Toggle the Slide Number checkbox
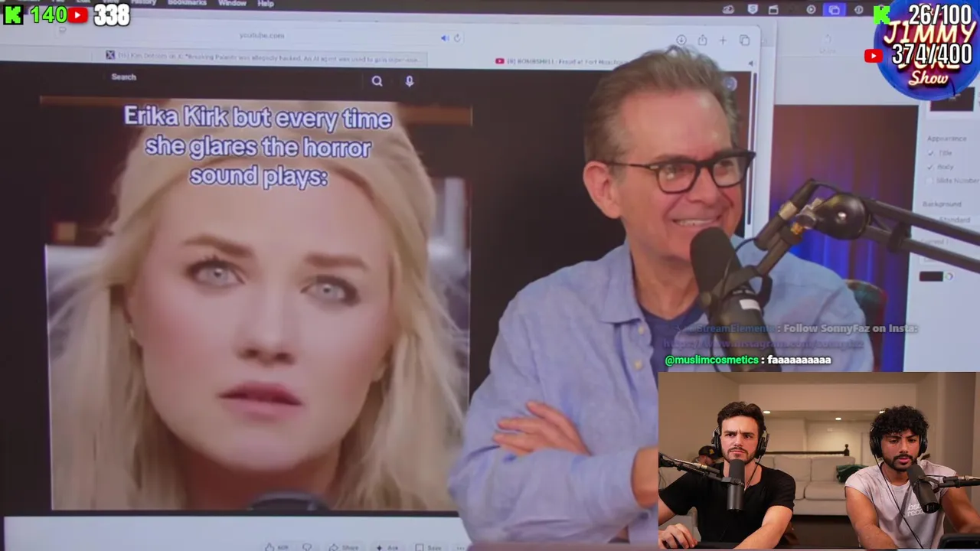 coord(930,181)
